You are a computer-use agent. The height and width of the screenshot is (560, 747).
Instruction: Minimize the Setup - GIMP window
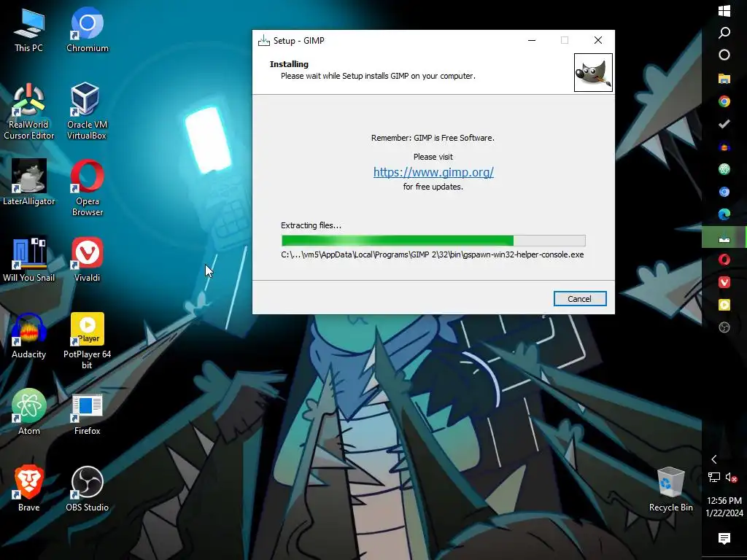coord(532,41)
